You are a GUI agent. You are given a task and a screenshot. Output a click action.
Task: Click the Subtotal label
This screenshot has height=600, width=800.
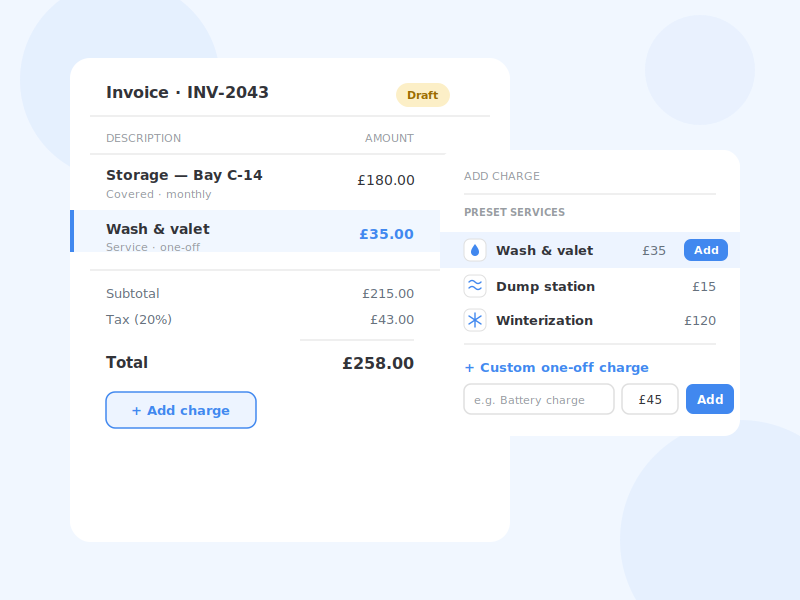pyautogui.click(x=133, y=294)
